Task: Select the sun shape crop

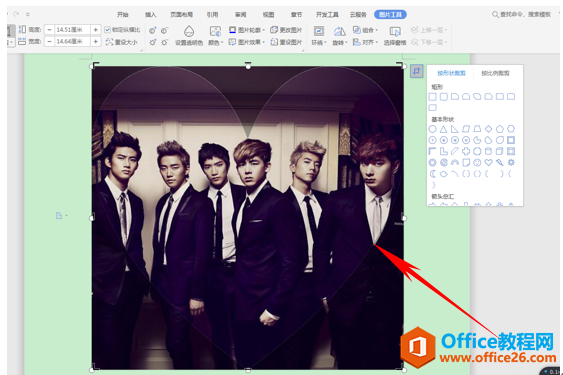Action: point(511,162)
